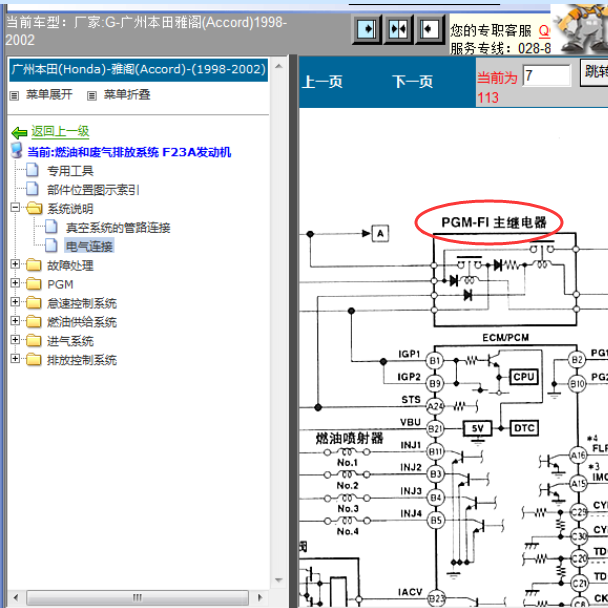Click the folder icon beside 故障处理
The width and height of the screenshot is (608, 608).
[34, 265]
